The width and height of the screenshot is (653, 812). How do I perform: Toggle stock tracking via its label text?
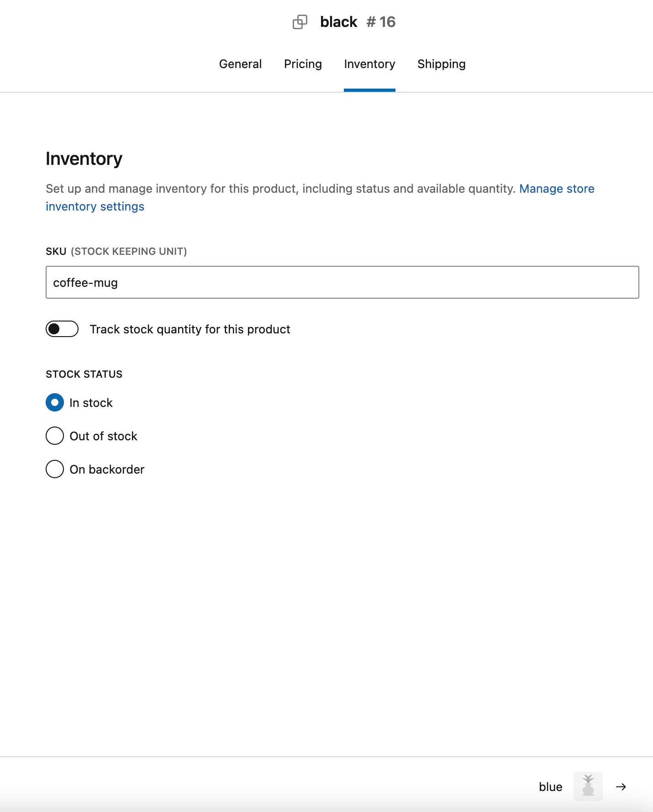(190, 329)
